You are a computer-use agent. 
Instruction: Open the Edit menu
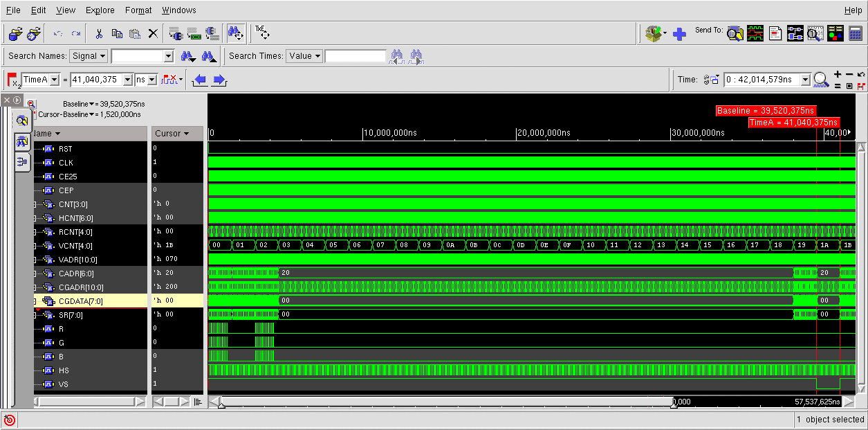pyautogui.click(x=39, y=10)
